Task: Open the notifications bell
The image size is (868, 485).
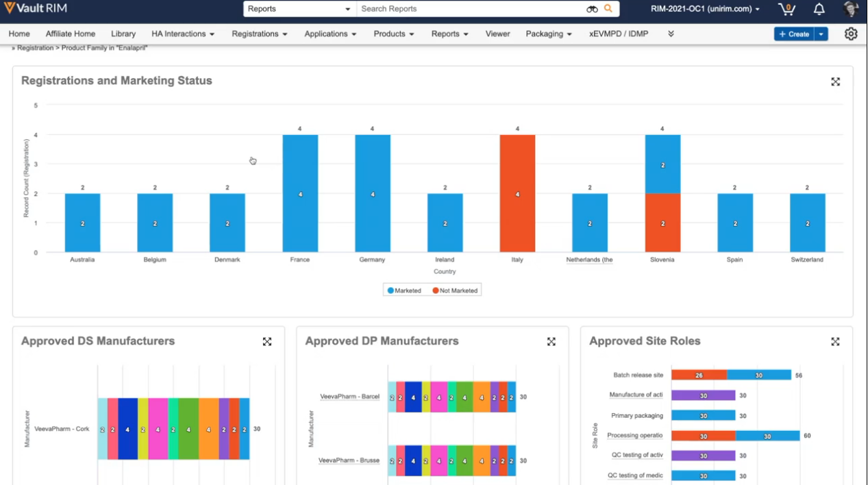Action: (x=819, y=10)
